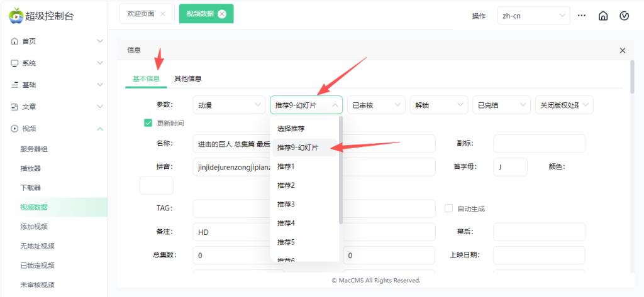Expand the 系统 sidebar menu
This screenshot has width=644, height=297.
point(57,63)
